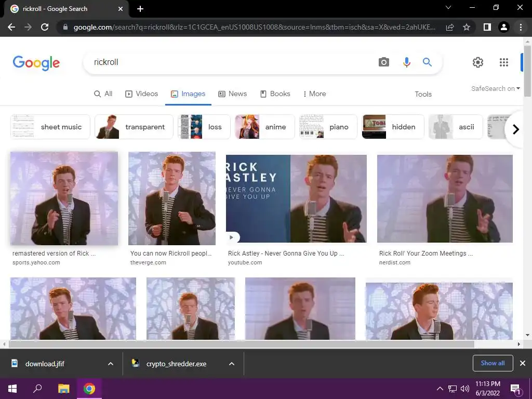Screen dimensions: 532x399
Task: Click the 'remastered version of Rick ...' caption
Action: tap(54, 254)
